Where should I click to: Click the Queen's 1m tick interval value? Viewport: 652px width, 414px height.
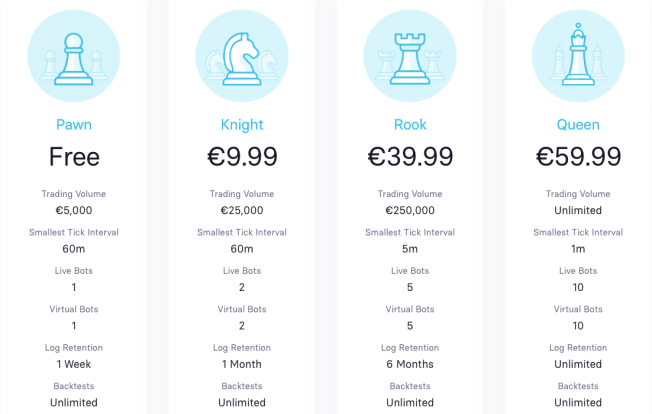(578, 249)
